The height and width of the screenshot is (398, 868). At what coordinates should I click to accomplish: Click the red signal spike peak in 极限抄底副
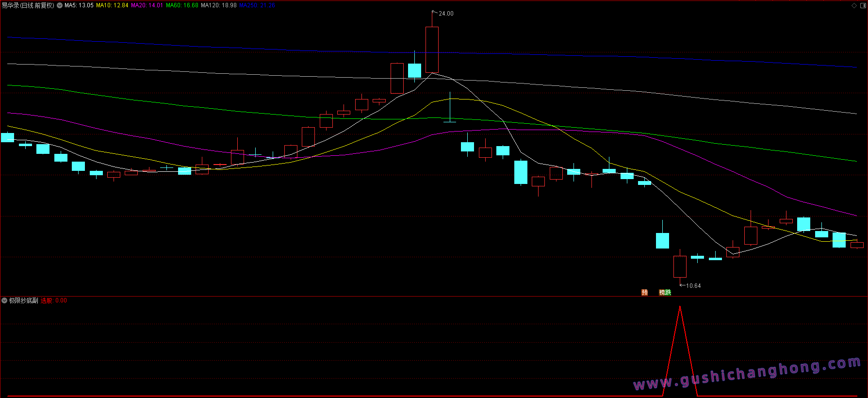click(x=680, y=307)
